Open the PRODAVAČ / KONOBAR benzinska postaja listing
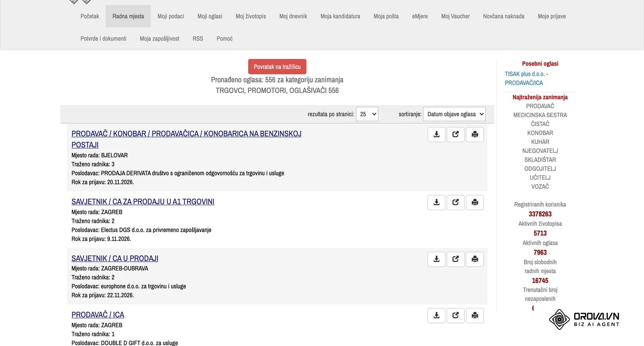 (x=186, y=139)
